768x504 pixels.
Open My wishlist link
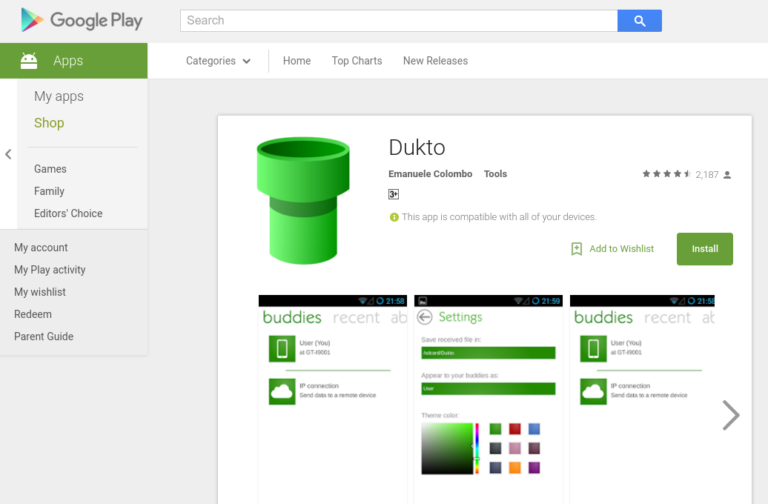[40, 292]
